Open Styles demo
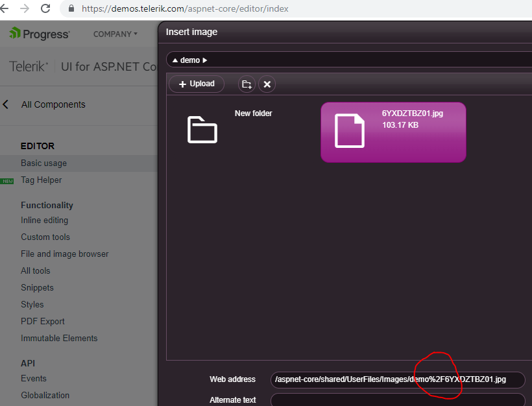532x406 pixels. (32, 305)
